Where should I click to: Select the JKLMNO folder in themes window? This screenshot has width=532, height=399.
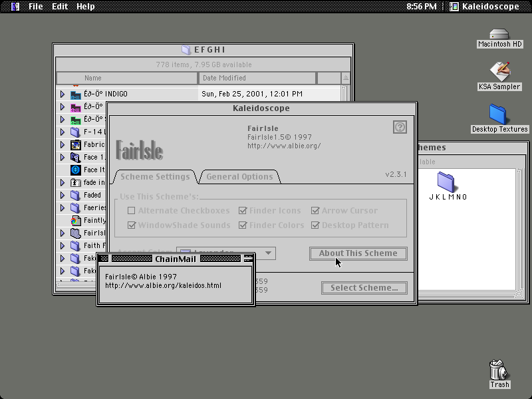point(446,182)
